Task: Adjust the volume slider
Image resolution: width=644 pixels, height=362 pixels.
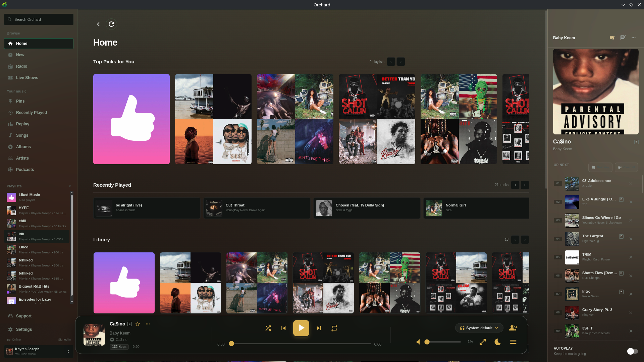Action: pos(442,342)
